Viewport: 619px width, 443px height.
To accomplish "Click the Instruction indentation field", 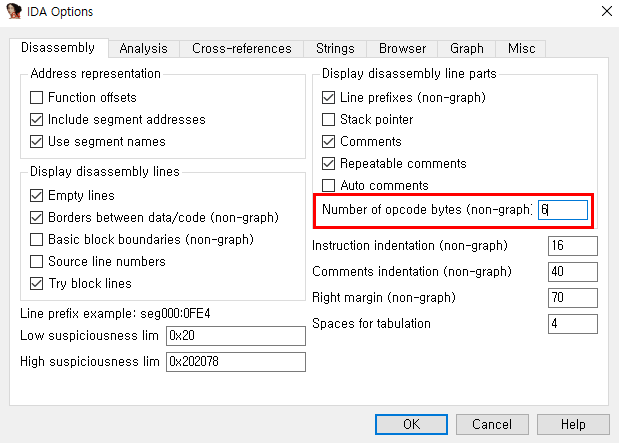I will (x=573, y=246).
